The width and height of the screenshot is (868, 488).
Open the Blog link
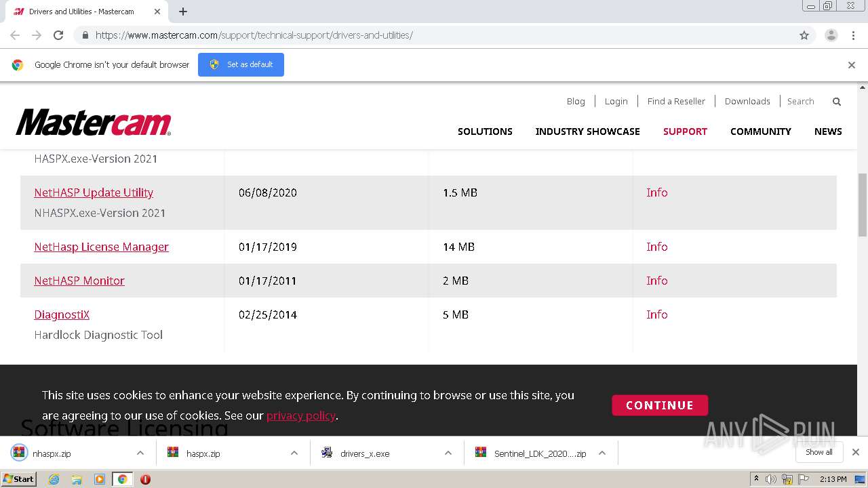(576, 102)
